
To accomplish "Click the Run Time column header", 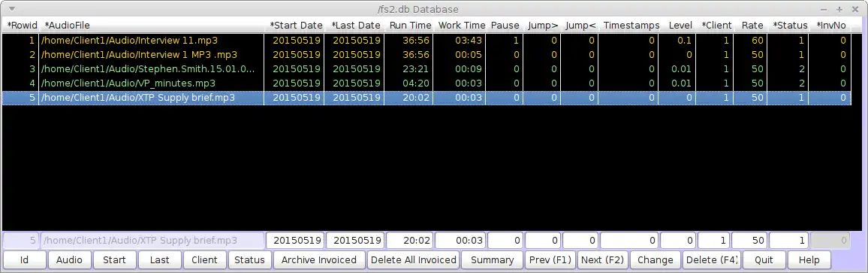I will (409, 26).
